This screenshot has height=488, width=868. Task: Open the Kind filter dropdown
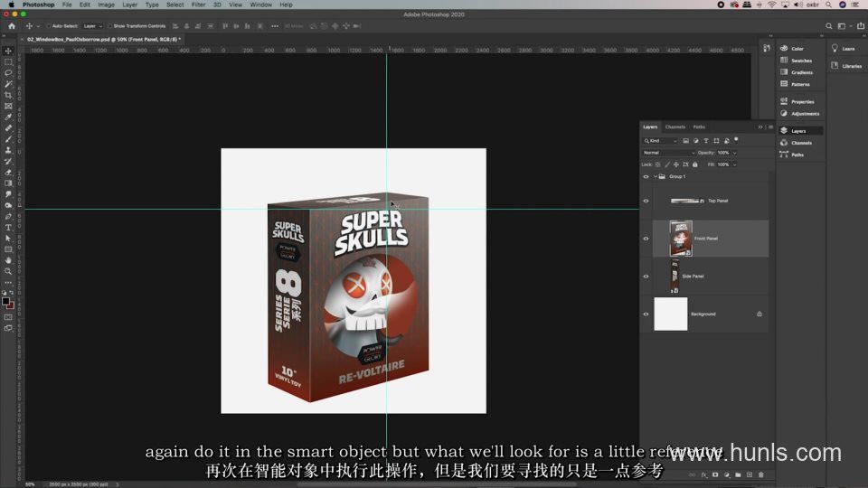660,141
